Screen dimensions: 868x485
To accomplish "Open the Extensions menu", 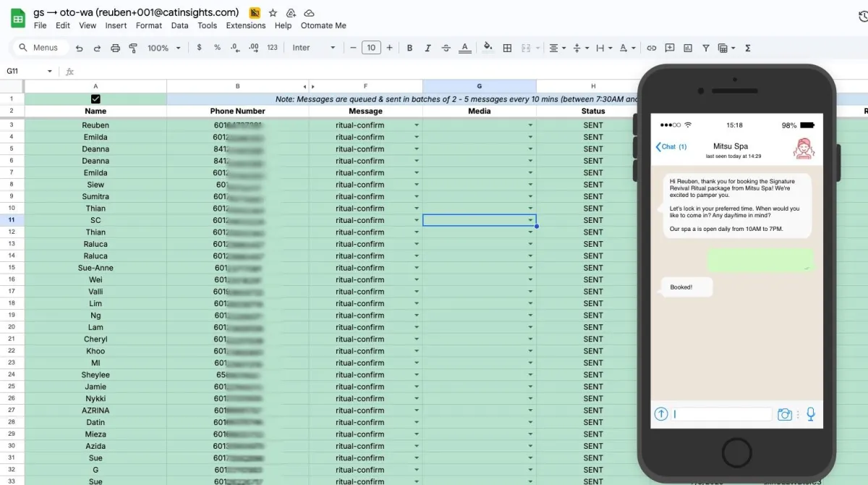I will pyautogui.click(x=246, y=25).
